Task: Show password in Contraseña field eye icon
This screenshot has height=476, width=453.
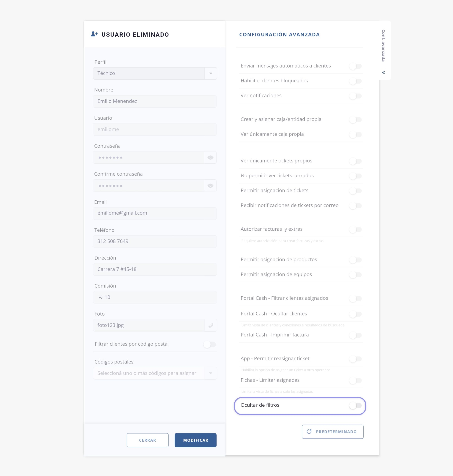Action: [210, 157]
